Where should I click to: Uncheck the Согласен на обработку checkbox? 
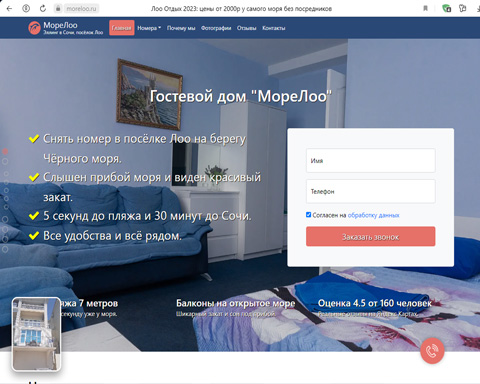click(x=308, y=215)
